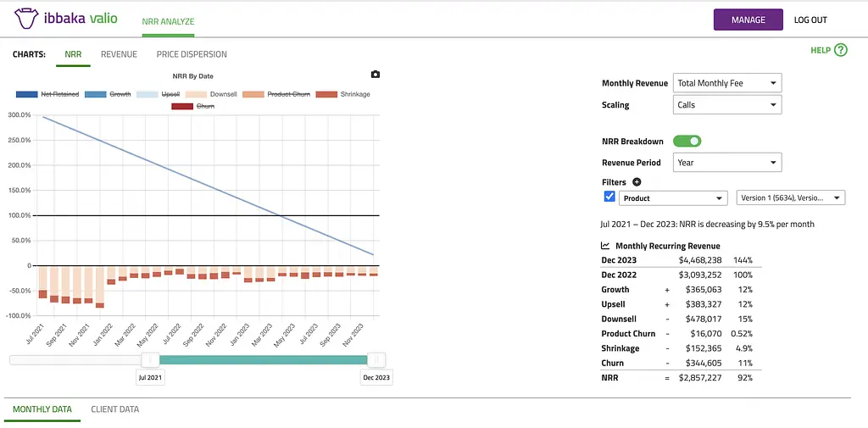Click the Log Out link
This screenshot has width=868, height=428.
coord(810,19)
